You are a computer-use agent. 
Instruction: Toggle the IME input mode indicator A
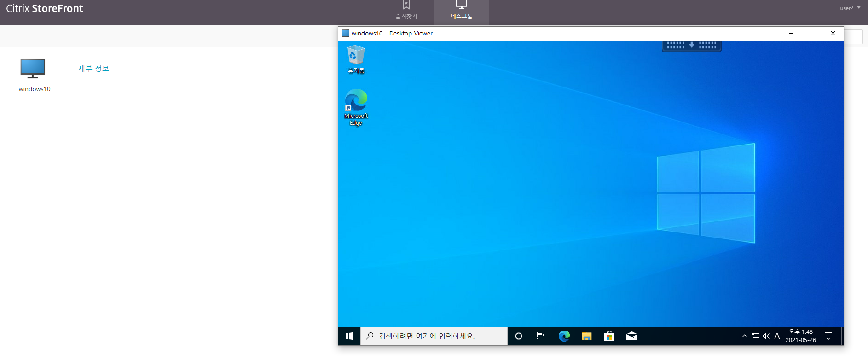[x=777, y=336]
